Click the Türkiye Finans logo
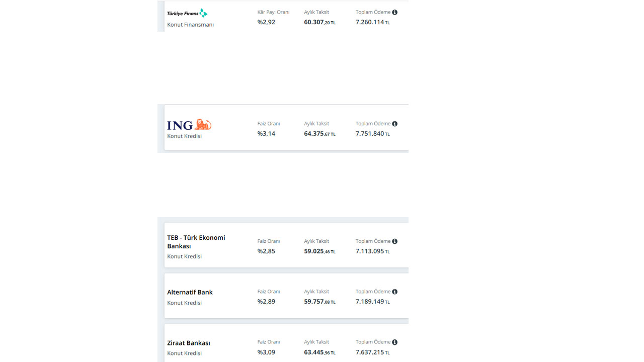 [187, 13]
